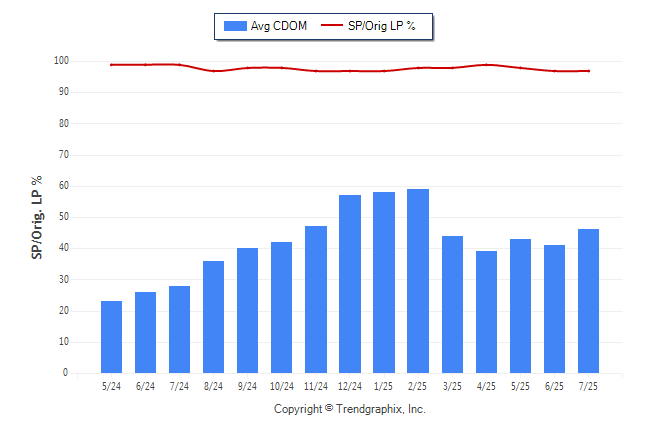
Task: Click the 30 y-axis value
Action: [x=64, y=279]
